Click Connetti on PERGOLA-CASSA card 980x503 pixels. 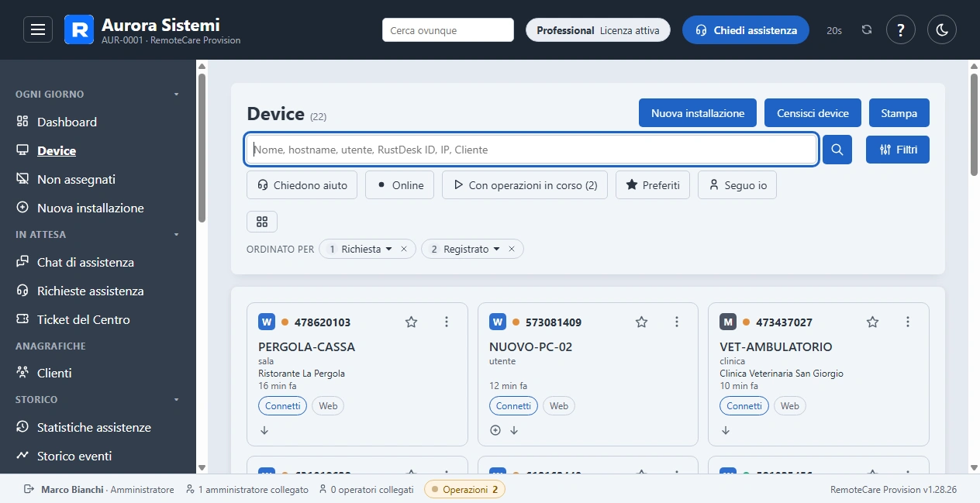point(282,405)
